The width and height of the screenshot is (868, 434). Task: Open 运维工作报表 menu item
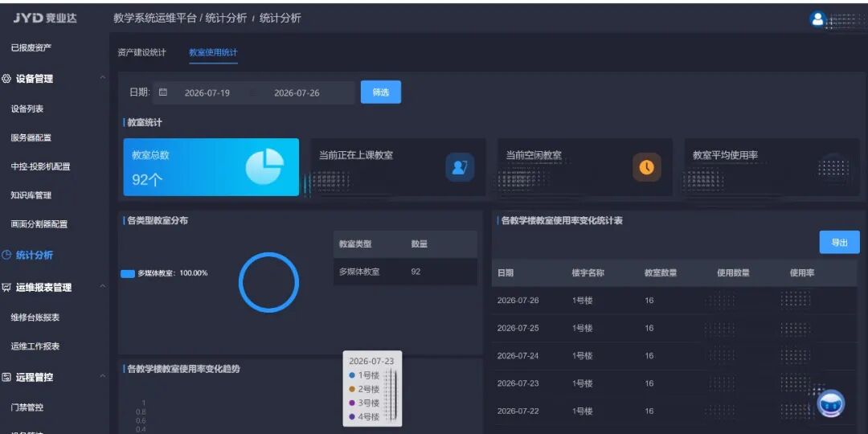pyautogui.click(x=35, y=346)
